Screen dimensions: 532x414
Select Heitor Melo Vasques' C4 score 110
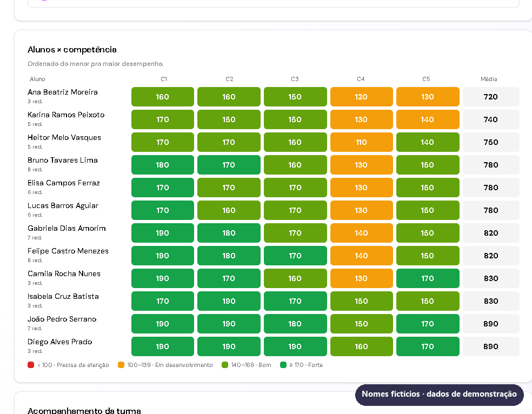[x=361, y=142]
